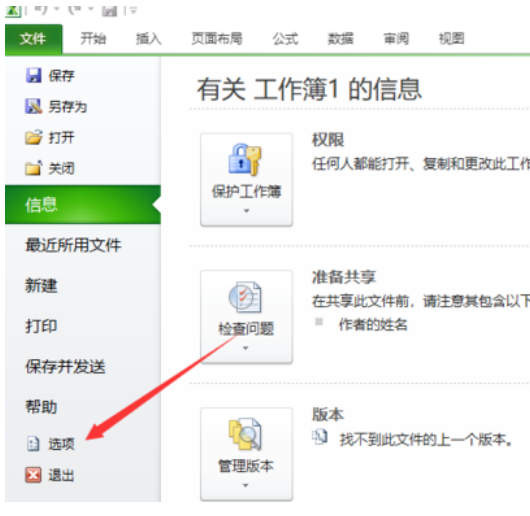Click the 准备共享 section heading

[344, 277]
